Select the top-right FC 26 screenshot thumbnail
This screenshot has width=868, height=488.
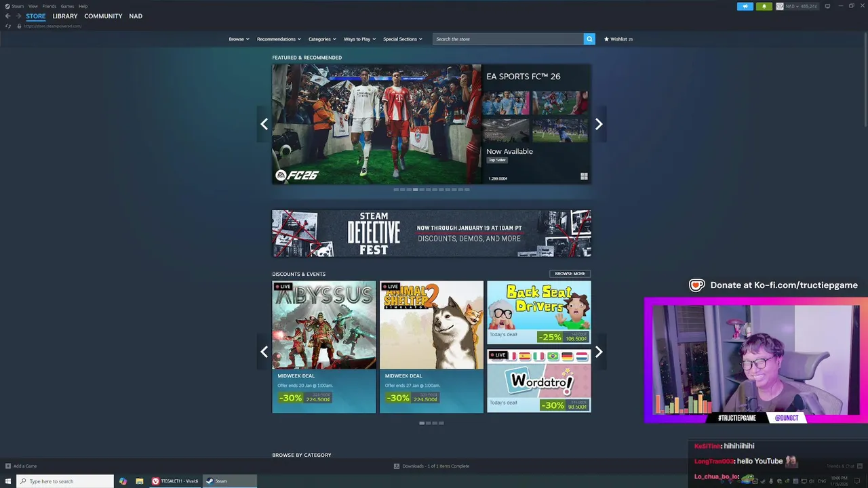click(560, 104)
